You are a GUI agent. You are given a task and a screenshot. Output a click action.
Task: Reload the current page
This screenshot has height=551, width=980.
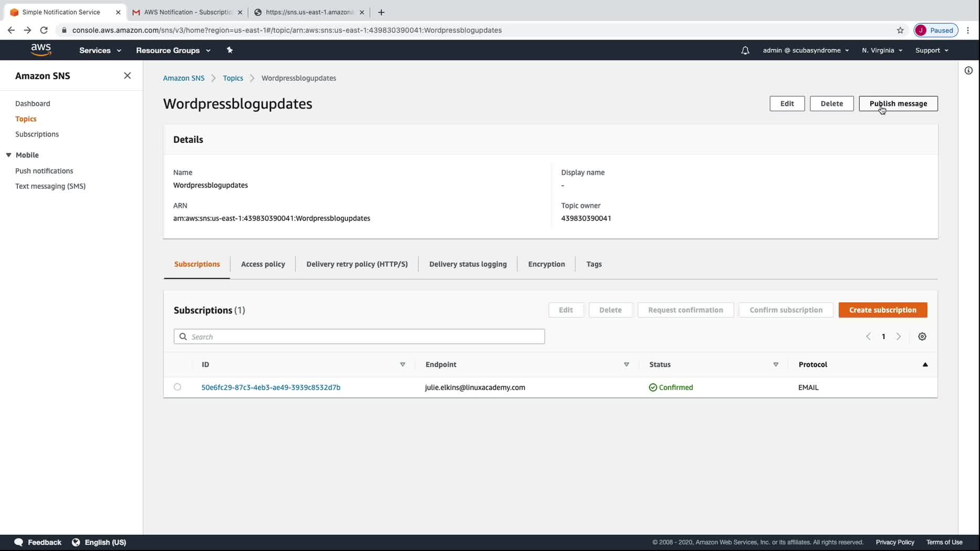44,30
